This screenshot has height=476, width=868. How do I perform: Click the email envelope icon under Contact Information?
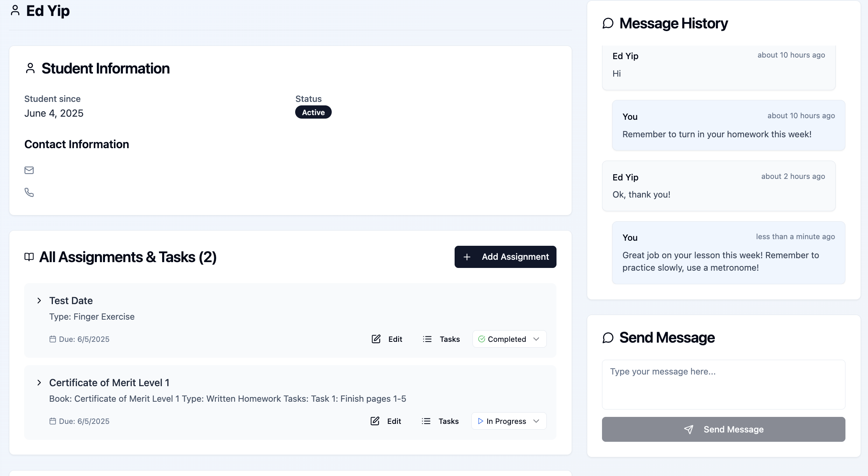pyautogui.click(x=29, y=170)
